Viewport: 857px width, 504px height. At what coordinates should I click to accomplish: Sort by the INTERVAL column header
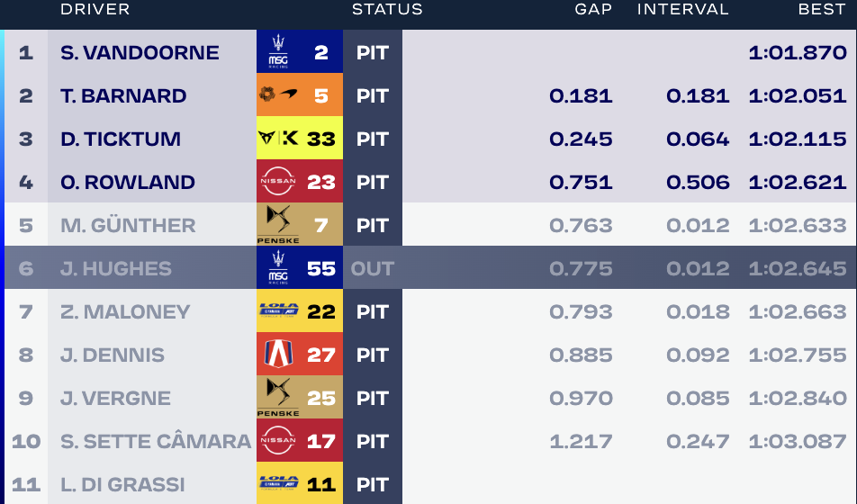click(682, 9)
